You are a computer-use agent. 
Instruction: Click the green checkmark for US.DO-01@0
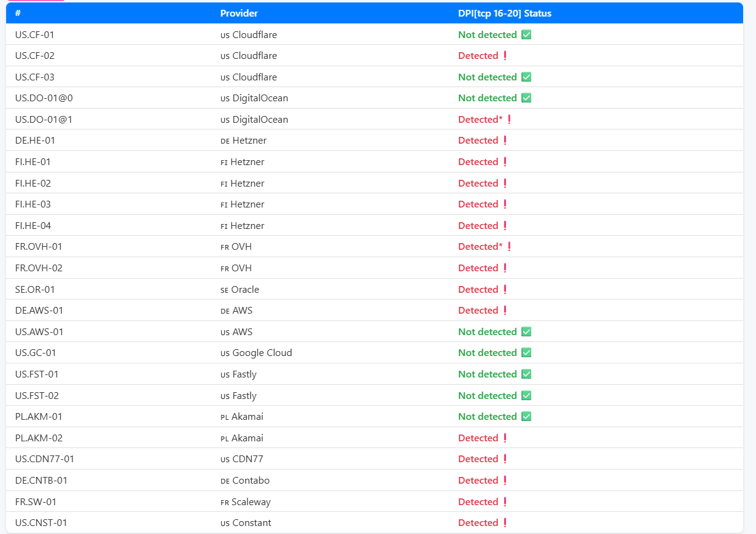click(x=526, y=98)
